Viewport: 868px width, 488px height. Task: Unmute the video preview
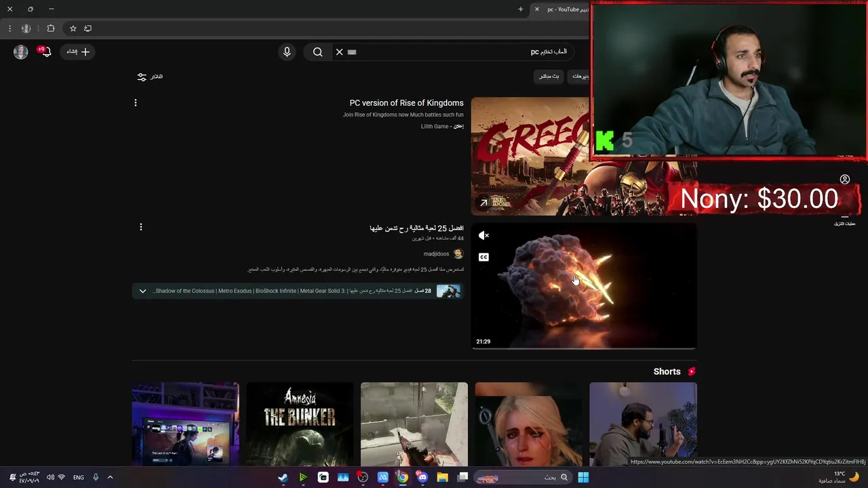[x=484, y=236]
